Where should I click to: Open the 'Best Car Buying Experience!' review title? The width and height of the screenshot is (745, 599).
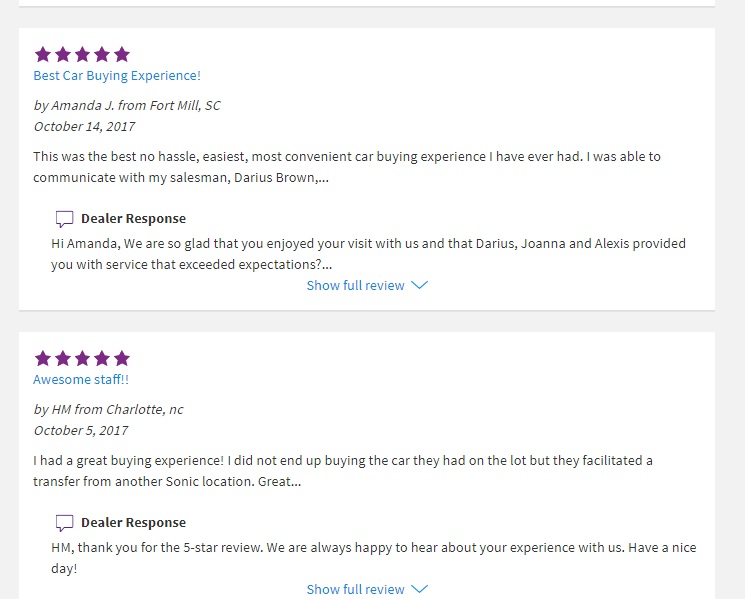coord(117,76)
